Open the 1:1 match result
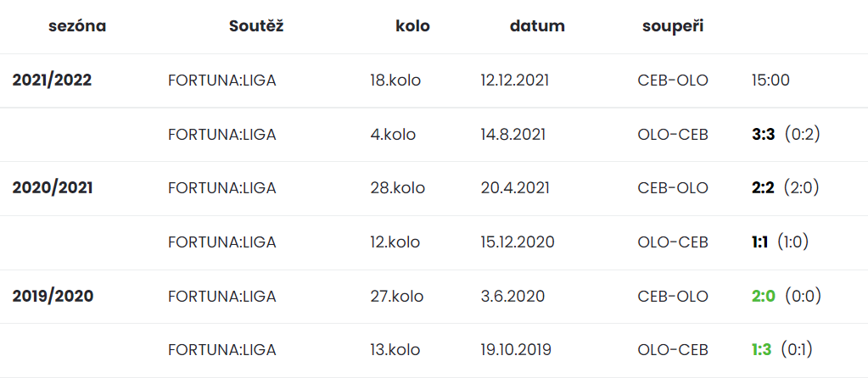The image size is (868, 378). [x=759, y=242]
